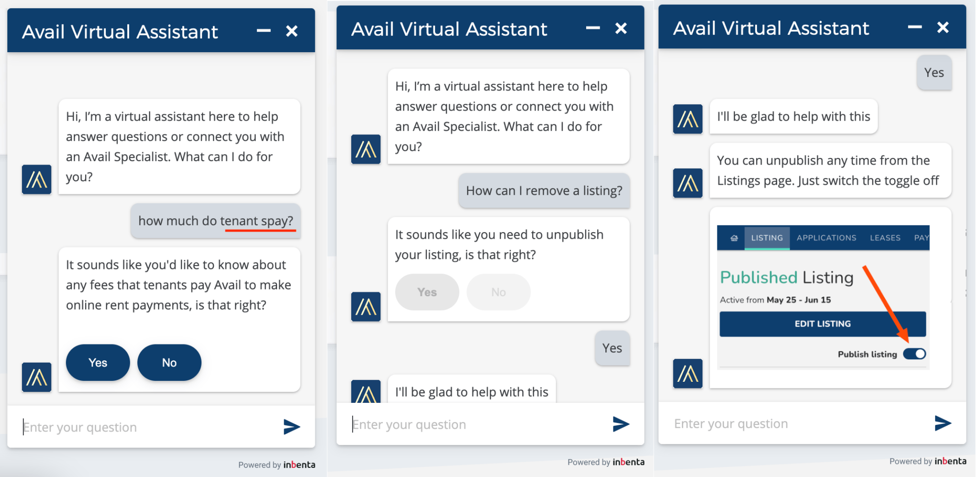980x477 pixels.
Task: Switch to the LEASES tab
Action: (x=885, y=238)
